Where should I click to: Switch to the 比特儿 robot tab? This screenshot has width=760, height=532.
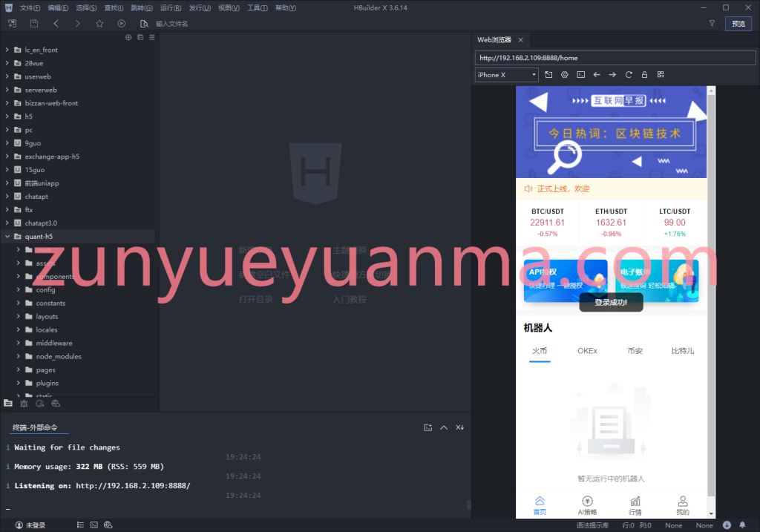683,351
